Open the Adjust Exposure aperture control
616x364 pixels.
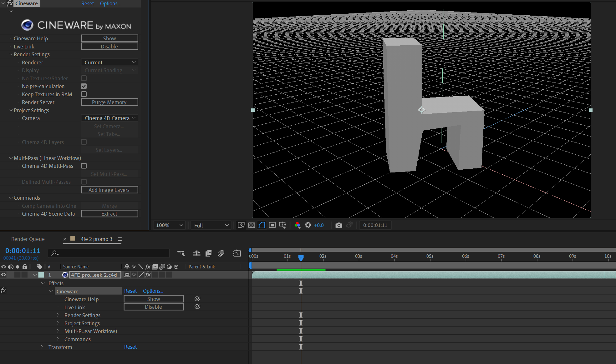point(308,225)
